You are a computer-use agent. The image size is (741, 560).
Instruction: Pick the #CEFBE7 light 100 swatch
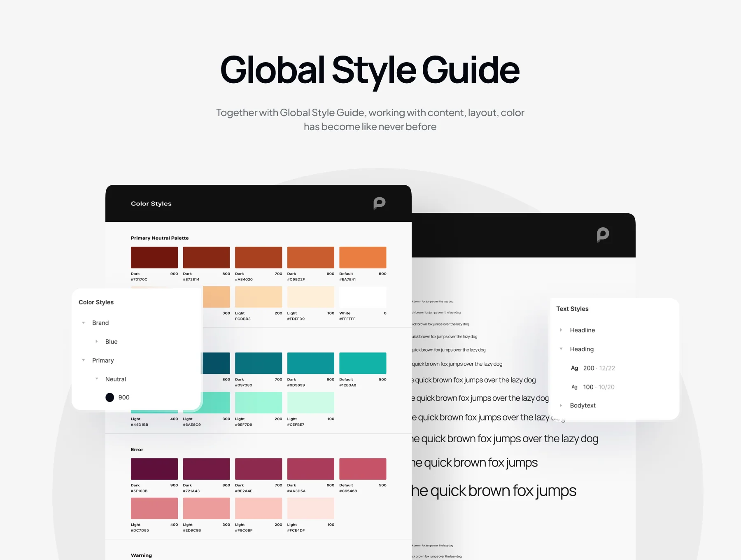pyautogui.click(x=311, y=403)
